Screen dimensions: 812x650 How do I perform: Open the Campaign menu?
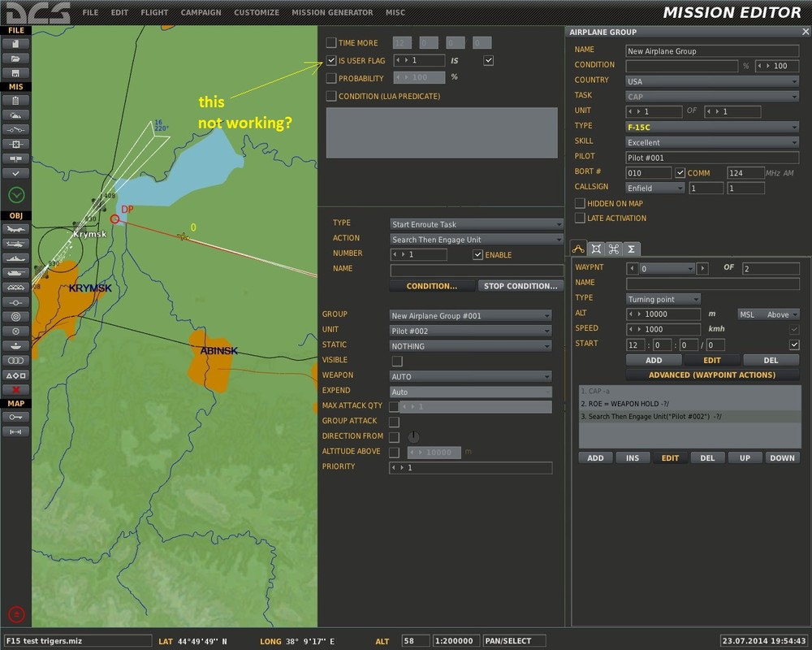[201, 13]
